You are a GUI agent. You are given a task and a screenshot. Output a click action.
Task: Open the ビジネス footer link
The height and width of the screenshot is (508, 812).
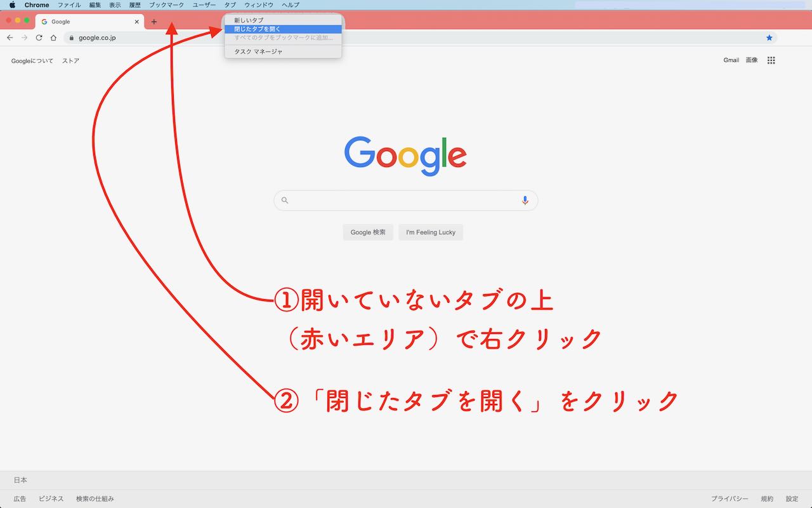pyautogui.click(x=51, y=499)
